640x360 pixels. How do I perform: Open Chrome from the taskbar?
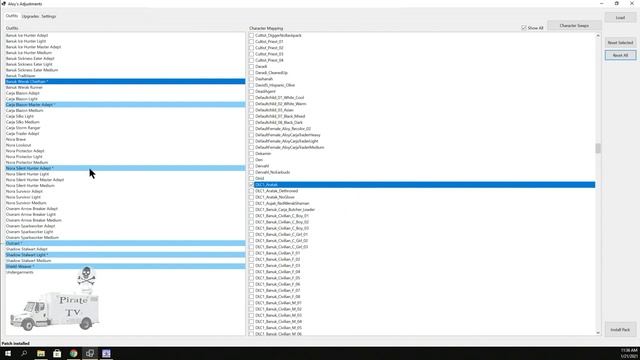coord(73,353)
